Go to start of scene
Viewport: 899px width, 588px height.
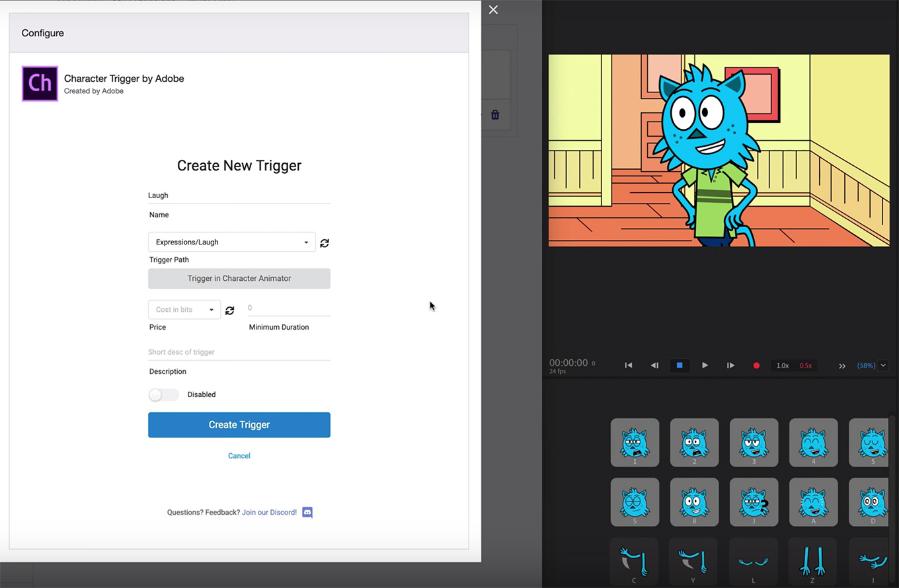click(x=629, y=365)
